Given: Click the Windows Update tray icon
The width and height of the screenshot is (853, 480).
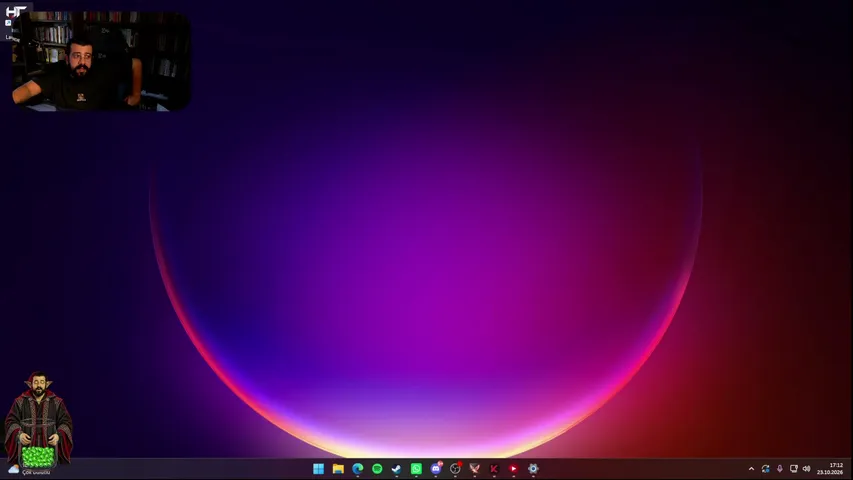Looking at the screenshot, I should pyautogui.click(x=765, y=469).
